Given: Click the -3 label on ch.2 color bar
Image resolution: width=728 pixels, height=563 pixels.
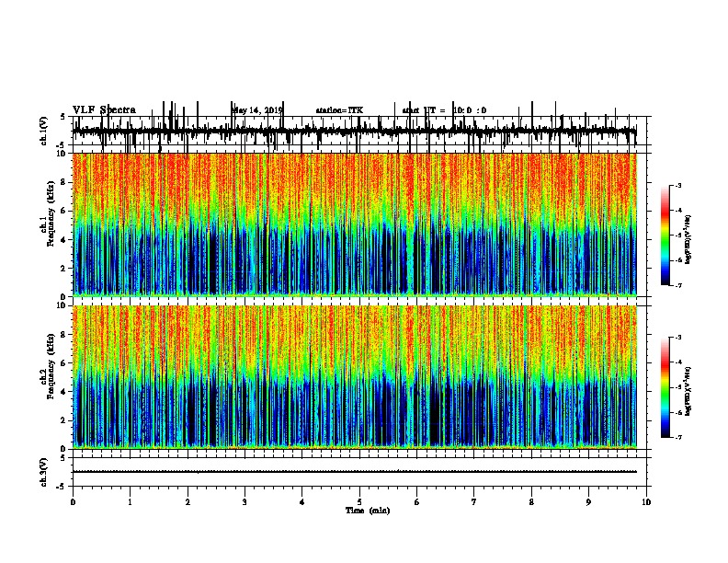Looking at the screenshot, I should [678, 338].
